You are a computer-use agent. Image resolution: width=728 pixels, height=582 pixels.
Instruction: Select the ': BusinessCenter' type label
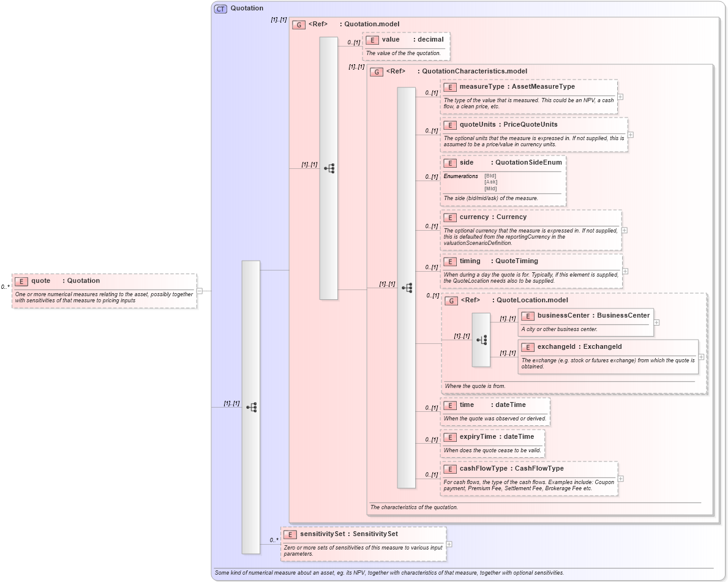(x=621, y=316)
